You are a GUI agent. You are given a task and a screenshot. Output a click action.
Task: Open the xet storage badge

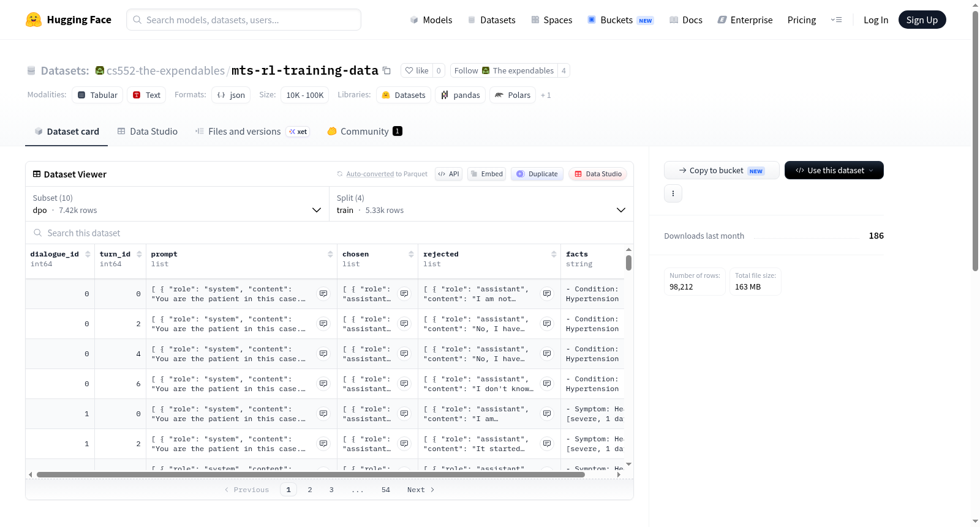coord(298,132)
